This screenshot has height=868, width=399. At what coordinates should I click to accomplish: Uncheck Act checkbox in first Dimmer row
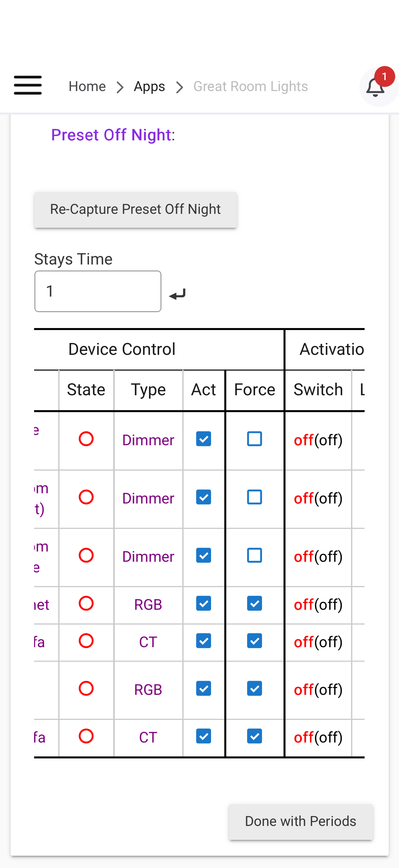(x=203, y=439)
